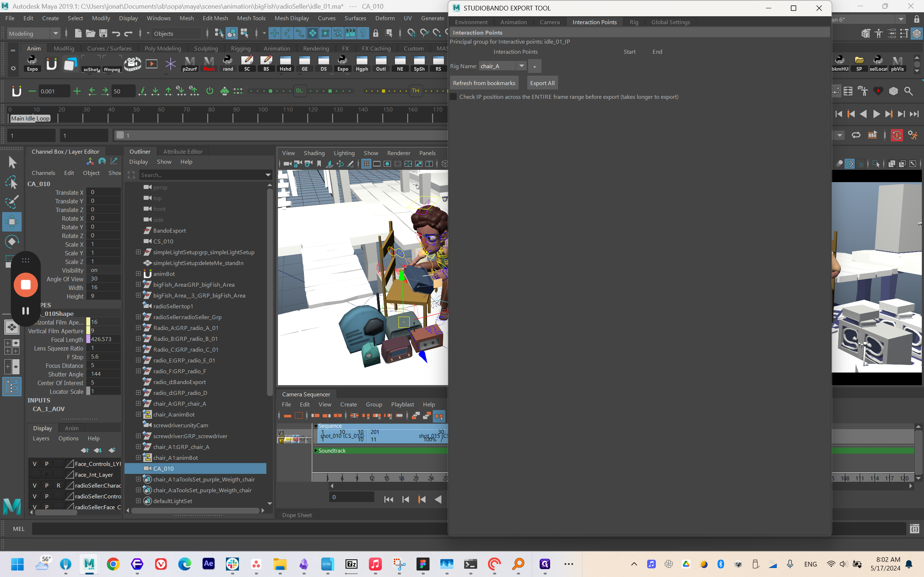The width and height of the screenshot is (924, 577).
Task: Click the ffmpeg shelf icon
Action: (112, 63)
